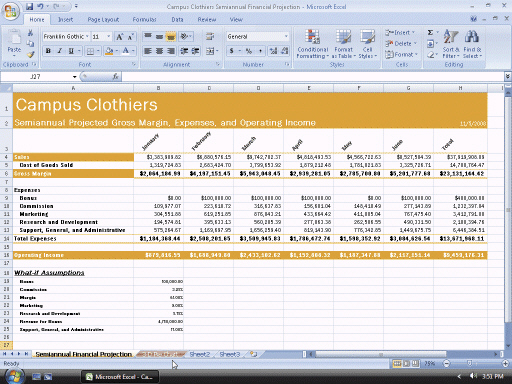512x384 pixels.
Task: Open the Orientation text rotation options
Action: [185, 36]
